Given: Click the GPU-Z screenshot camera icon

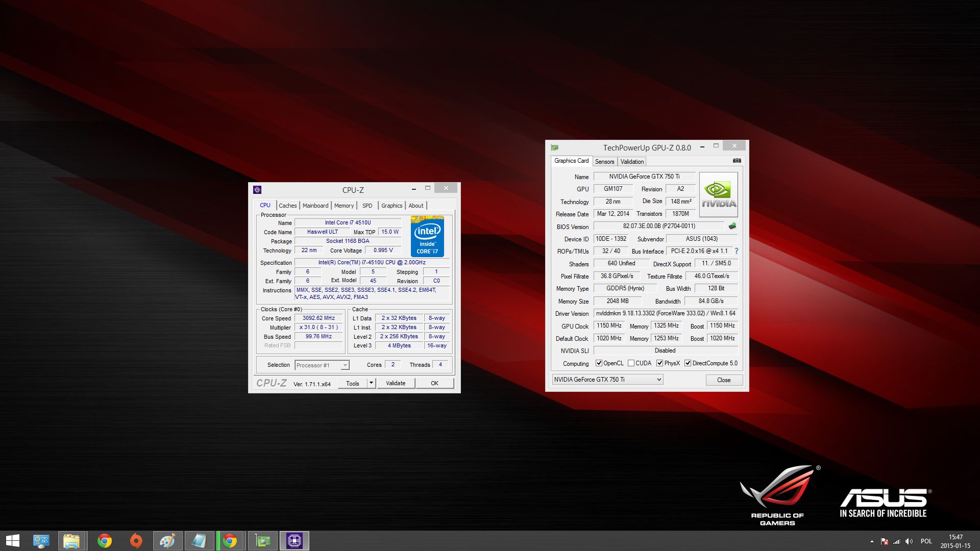Looking at the screenshot, I should tap(737, 161).
